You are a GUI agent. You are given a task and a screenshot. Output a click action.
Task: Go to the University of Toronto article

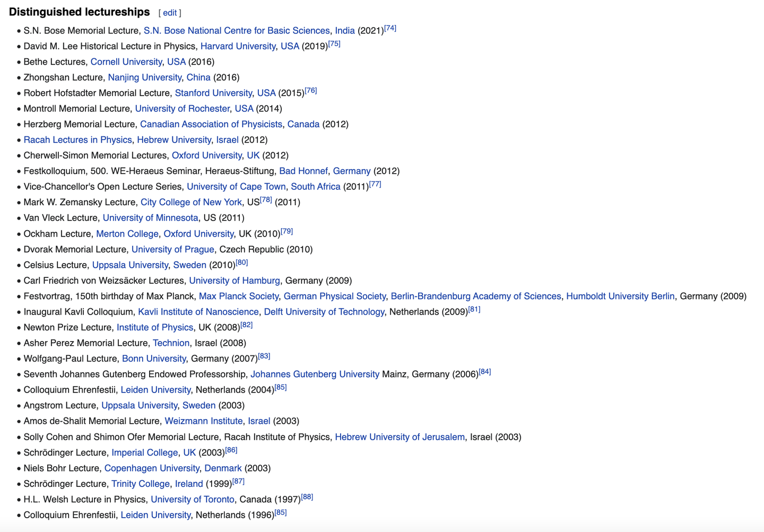[x=193, y=500]
